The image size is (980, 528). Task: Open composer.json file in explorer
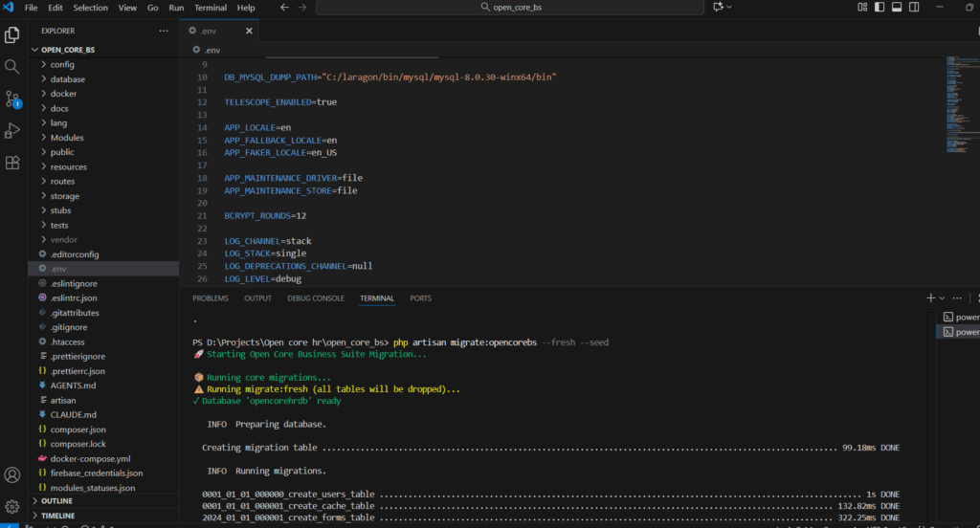click(77, 429)
